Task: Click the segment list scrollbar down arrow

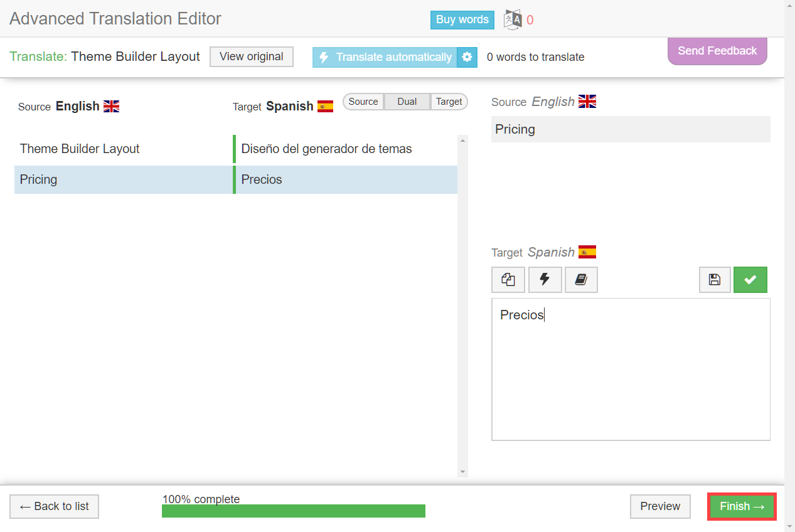Action: click(x=463, y=472)
